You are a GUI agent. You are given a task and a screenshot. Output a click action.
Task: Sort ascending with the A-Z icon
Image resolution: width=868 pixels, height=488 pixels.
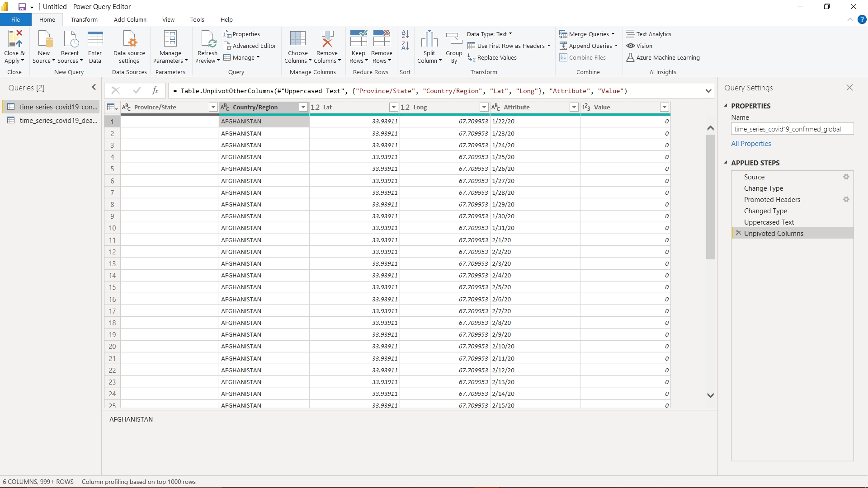[x=406, y=34]
